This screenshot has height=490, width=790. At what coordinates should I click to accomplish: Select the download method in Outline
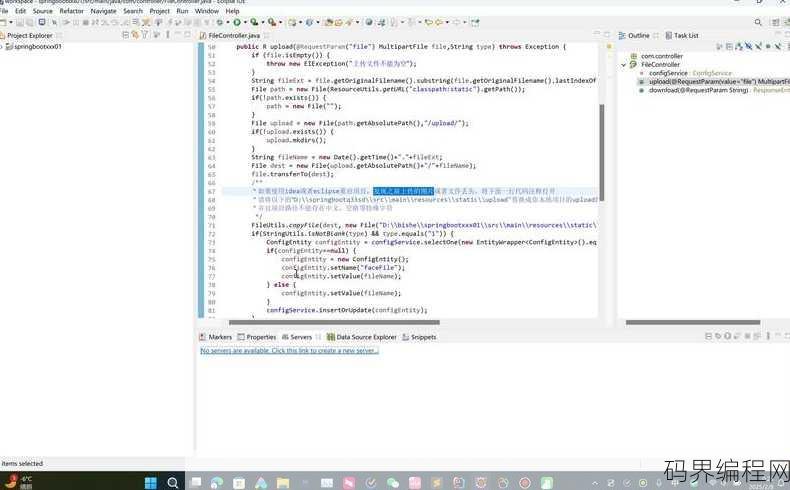(x=714, y=90)
